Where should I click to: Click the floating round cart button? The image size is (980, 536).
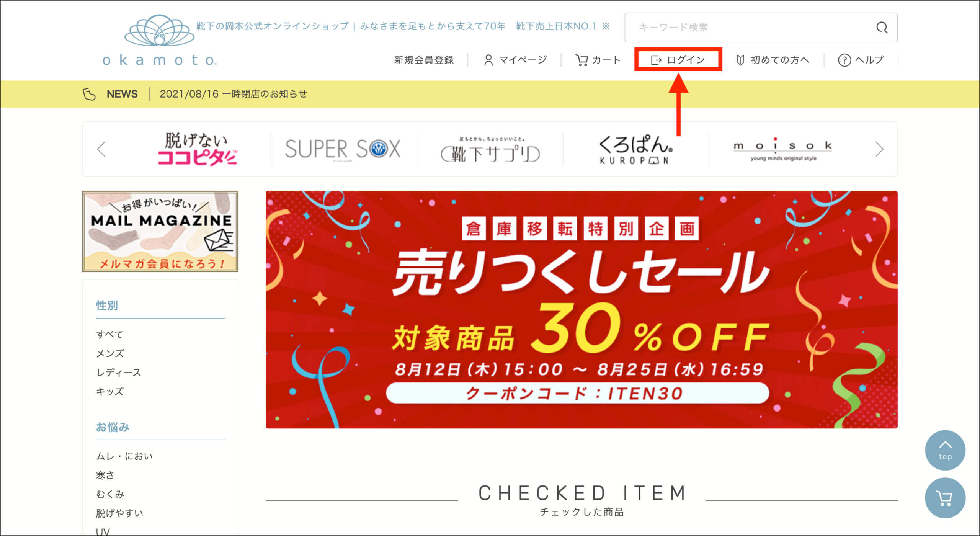[x=945, y=498]
